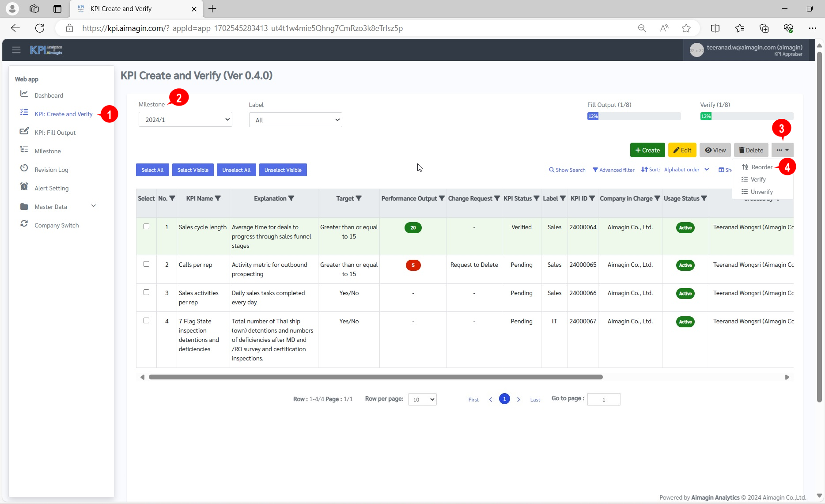Image resolution: width=825 pixels, height=504 pixels.
Task: Open the Label dropdown set to All
Action: coord(295,120)
